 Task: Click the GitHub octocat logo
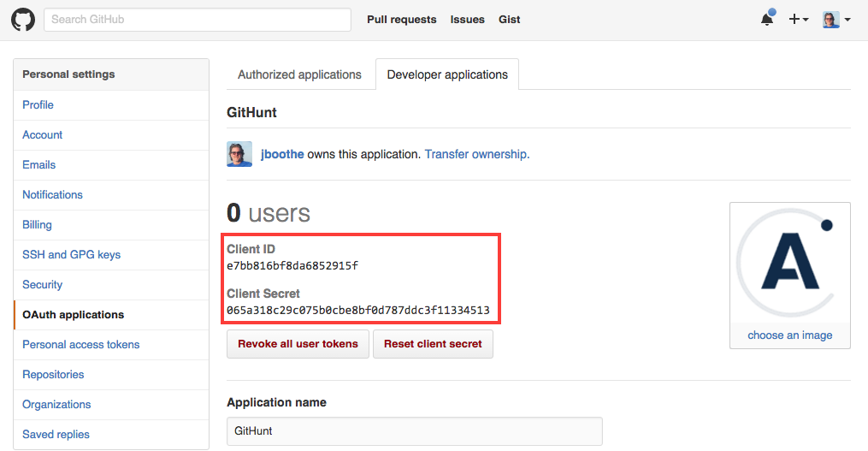click(x=23, y=20)
